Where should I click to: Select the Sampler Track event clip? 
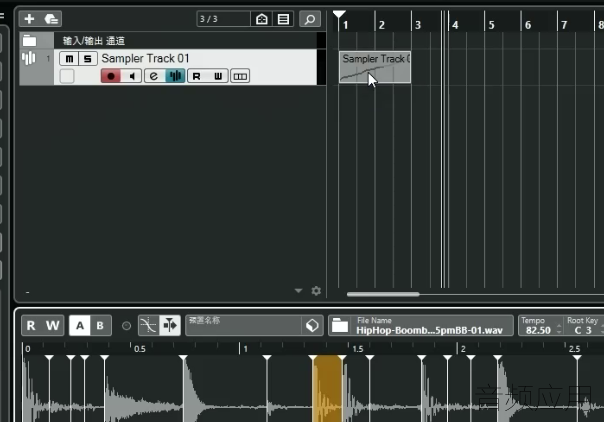375,67
